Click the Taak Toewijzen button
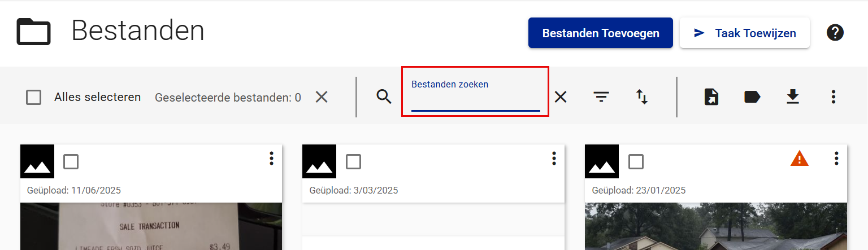This screenshot has height=250, width=868. (x=744, y=33)
